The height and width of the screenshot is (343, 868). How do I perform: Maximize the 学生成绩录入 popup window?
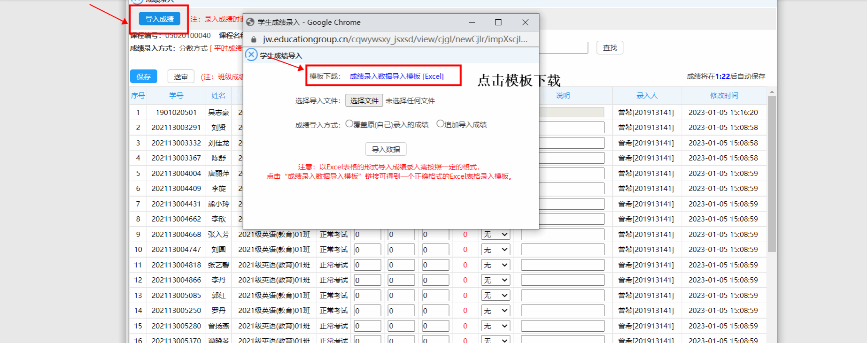(498, 22)
